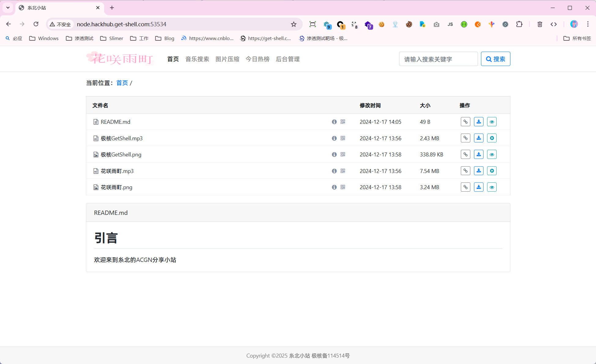Image resolution: width=596 pixels, height=364 pixels.
Task: Expand the browser tab search dropdown
Action: [x=8, y=8]
